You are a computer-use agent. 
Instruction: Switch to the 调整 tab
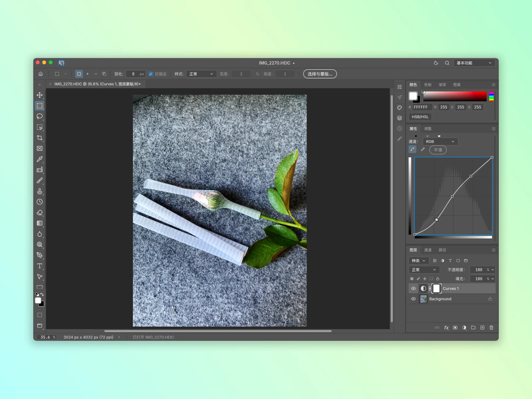(428, 129)
